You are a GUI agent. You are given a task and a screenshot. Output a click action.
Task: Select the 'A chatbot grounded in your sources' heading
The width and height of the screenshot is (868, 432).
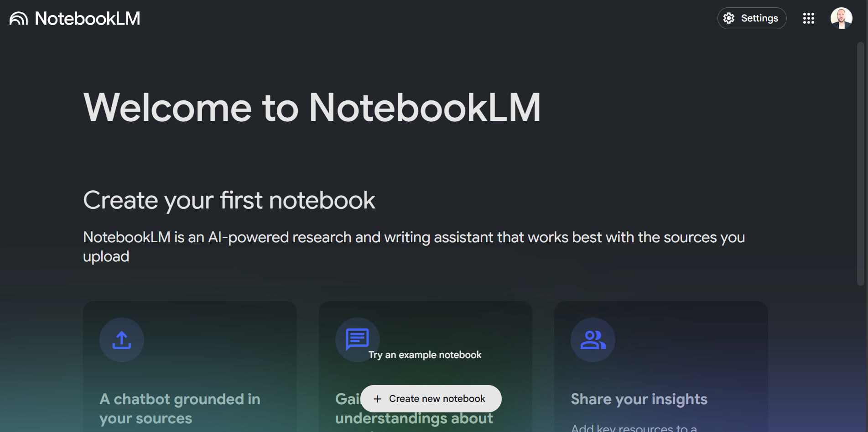point(180,408)
